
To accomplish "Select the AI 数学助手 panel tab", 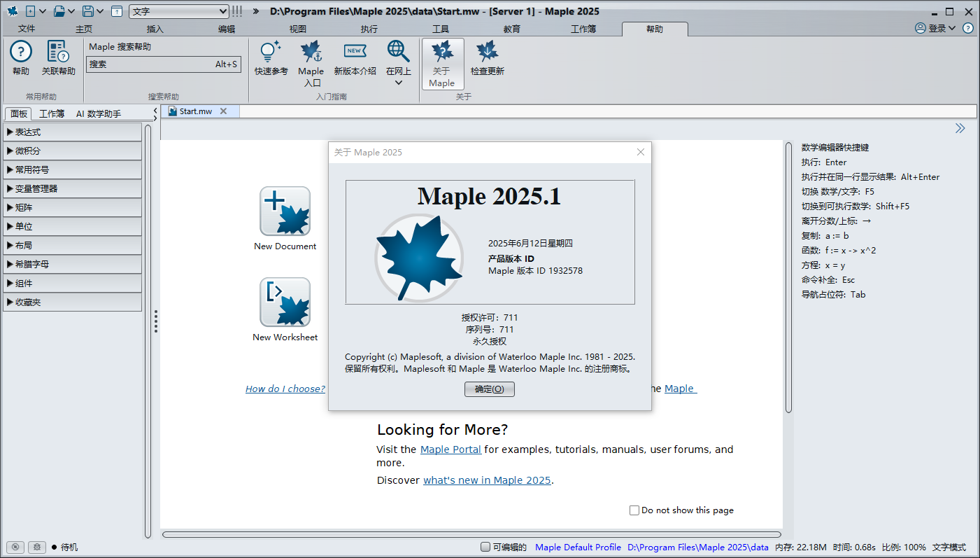I will (98, 113).
